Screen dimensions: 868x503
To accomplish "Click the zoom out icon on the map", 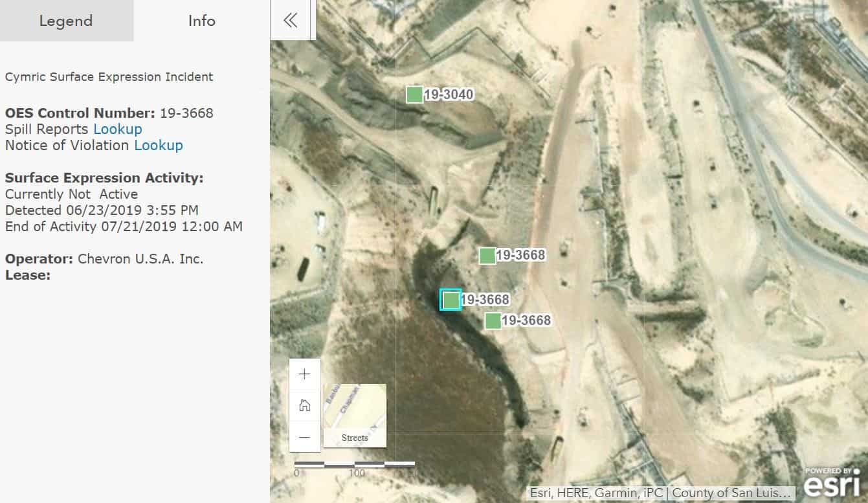I will point(304,438).
